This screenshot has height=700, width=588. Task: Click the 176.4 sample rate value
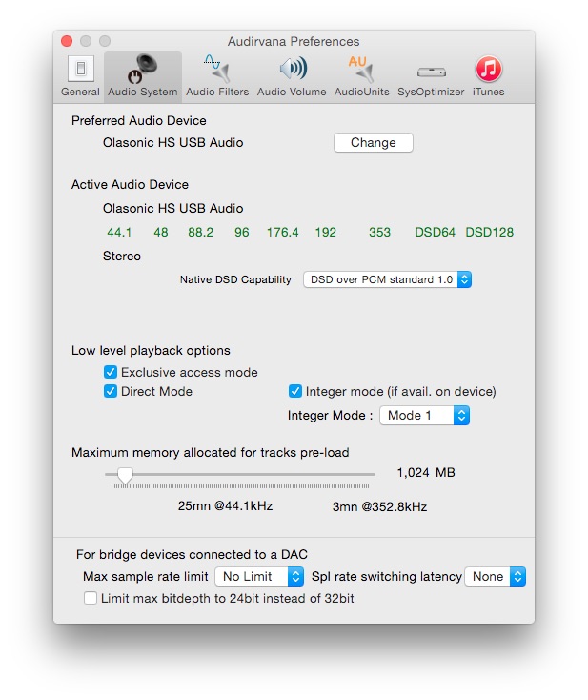[x=282, y=232]
